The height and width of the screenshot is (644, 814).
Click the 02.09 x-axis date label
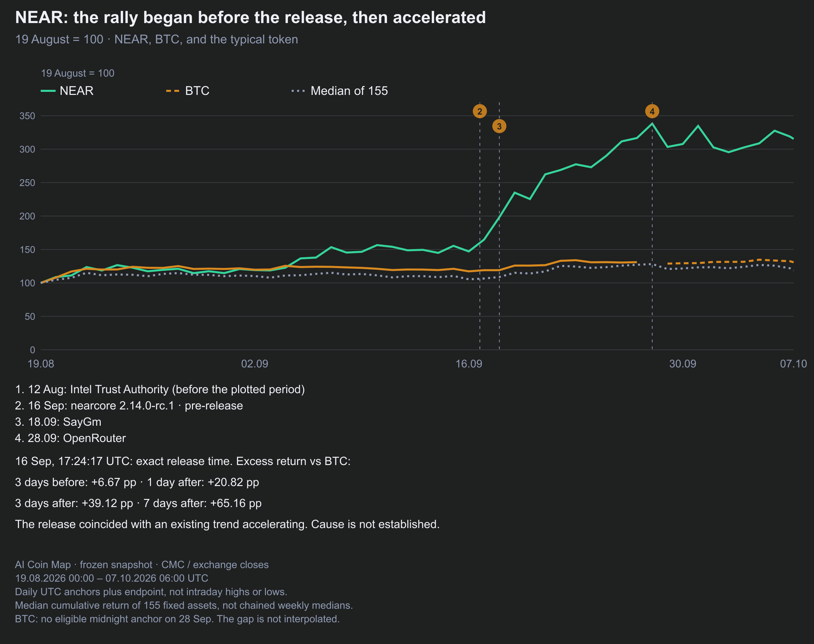[255, 363]
